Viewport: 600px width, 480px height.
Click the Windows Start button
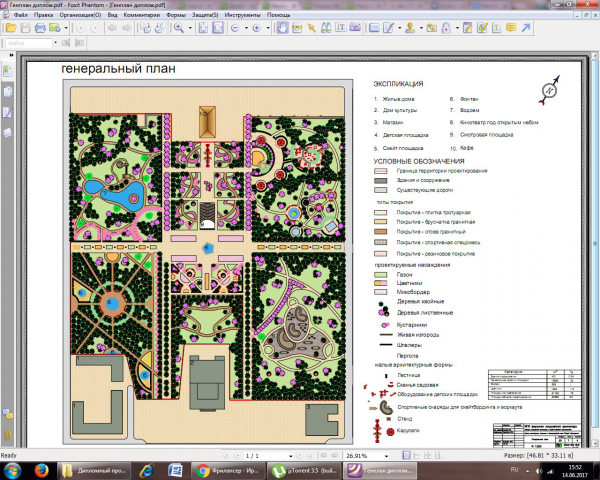12,470
